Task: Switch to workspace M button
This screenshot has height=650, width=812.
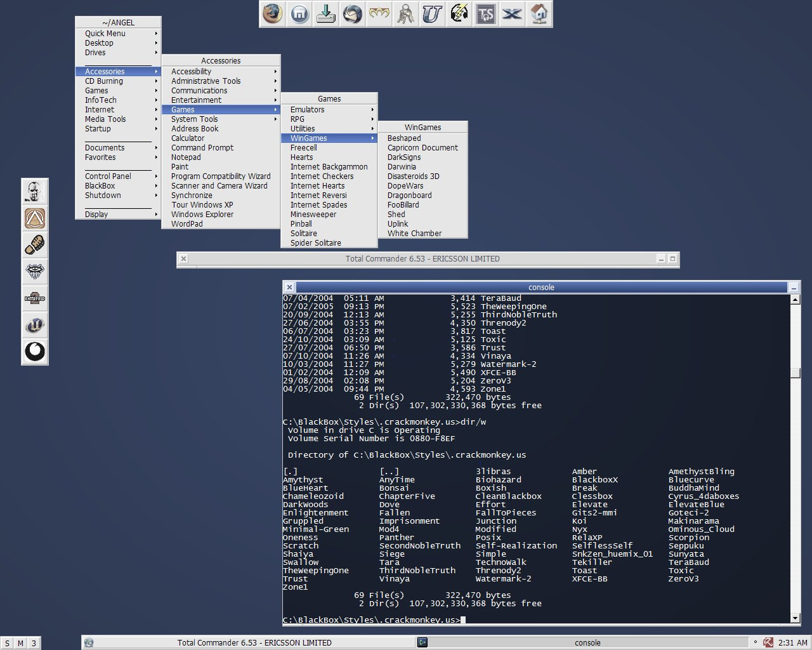Action: tap(20, 643)
